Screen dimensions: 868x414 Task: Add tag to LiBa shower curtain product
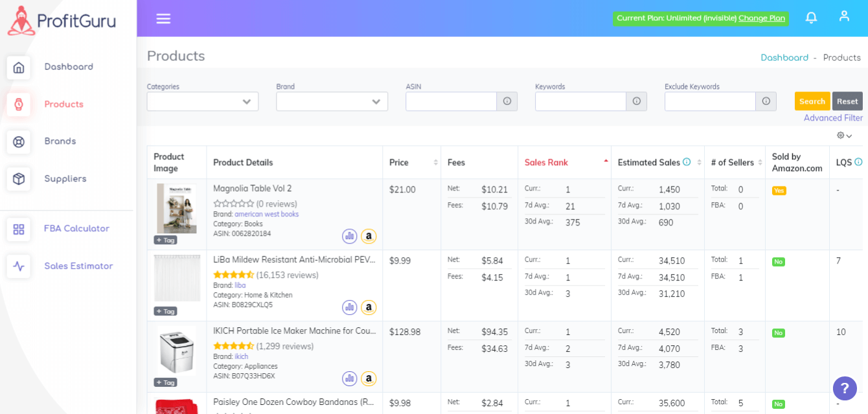[165, 311]
